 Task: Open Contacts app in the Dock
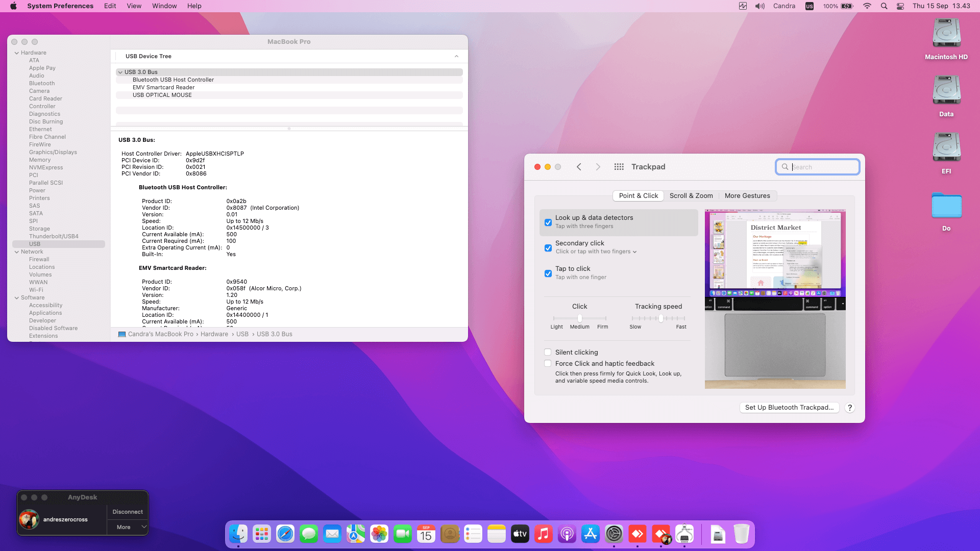[x=450, y=534]
